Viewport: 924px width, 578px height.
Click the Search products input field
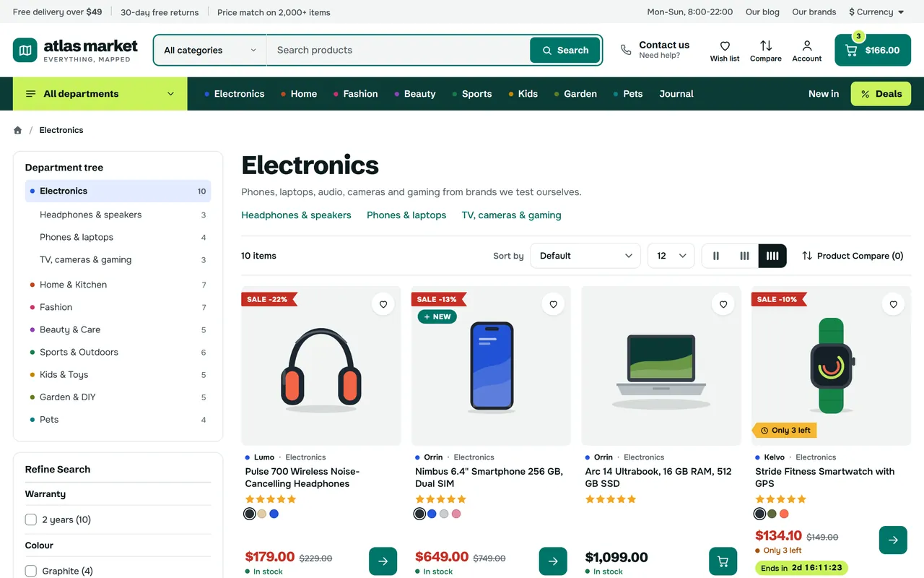(x=398, y=50)
